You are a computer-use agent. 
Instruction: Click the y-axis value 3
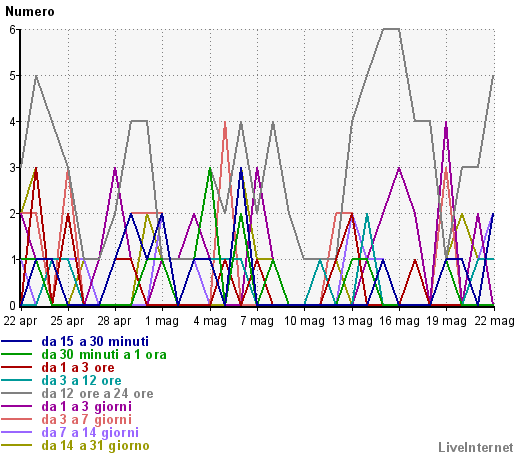13,168
